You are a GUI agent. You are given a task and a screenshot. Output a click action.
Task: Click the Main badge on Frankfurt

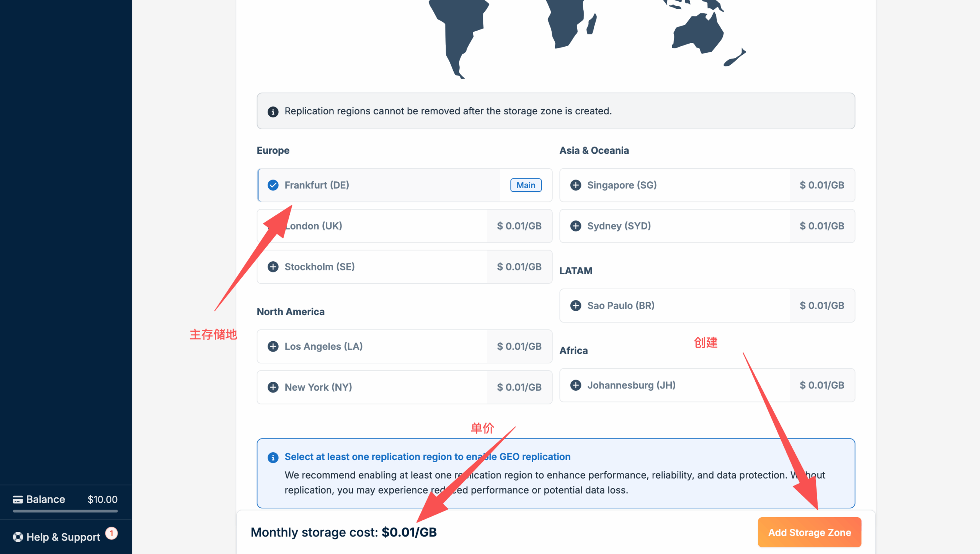(526, 185)
